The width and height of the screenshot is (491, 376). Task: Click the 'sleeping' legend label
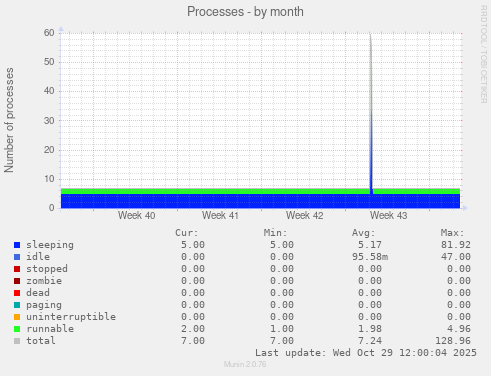point(50,245)
